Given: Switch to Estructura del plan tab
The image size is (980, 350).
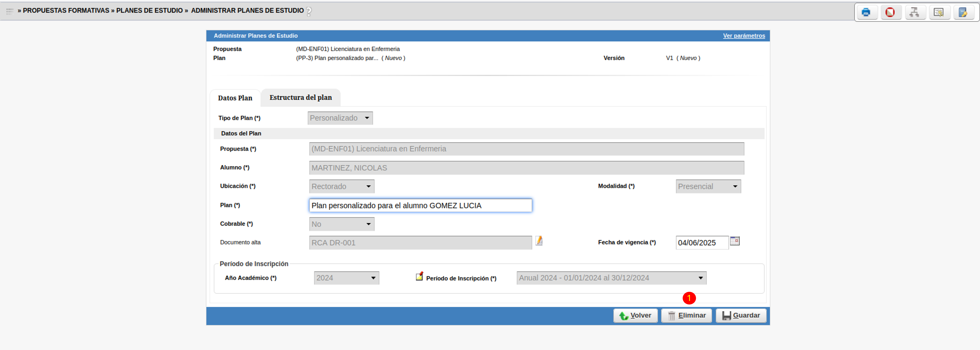Looking at the screenshot, I should (300, 97).
